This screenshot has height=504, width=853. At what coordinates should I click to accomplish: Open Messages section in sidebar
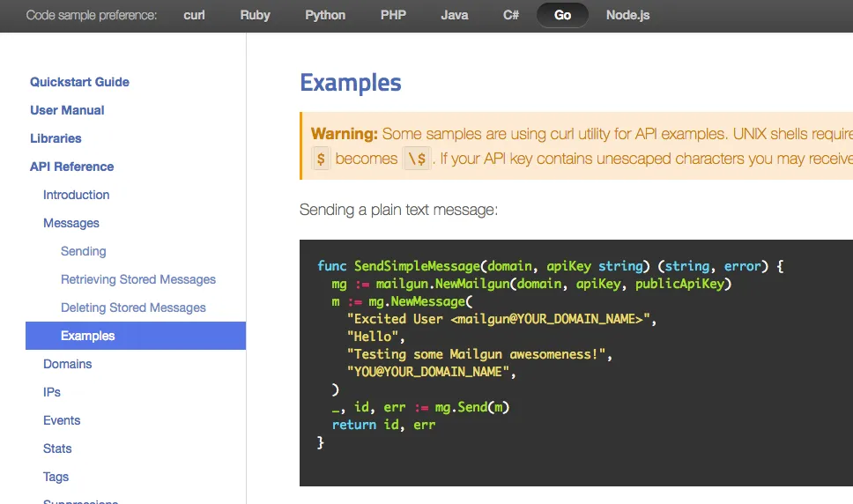pyautogui.click(x=71, y=224)
